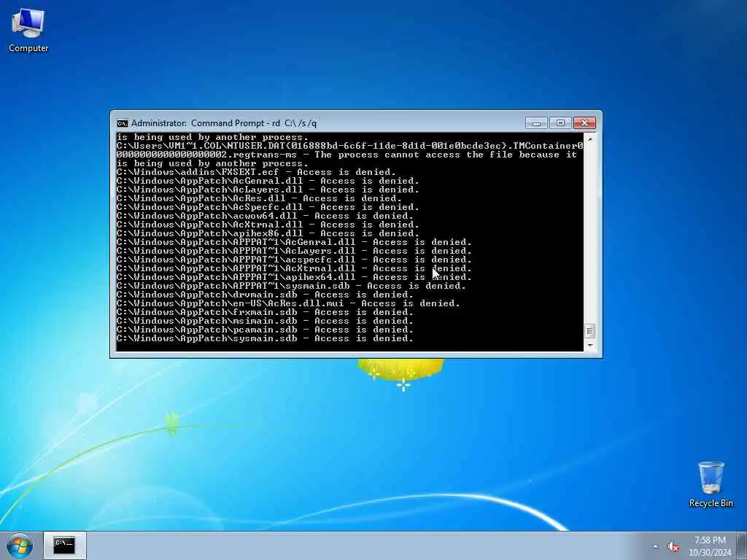Image resolution: width=747 pixels, height=560 pixels.
Task: Click the APPPAT~1\acspecfc.dll line
Action: click(294, 260)
